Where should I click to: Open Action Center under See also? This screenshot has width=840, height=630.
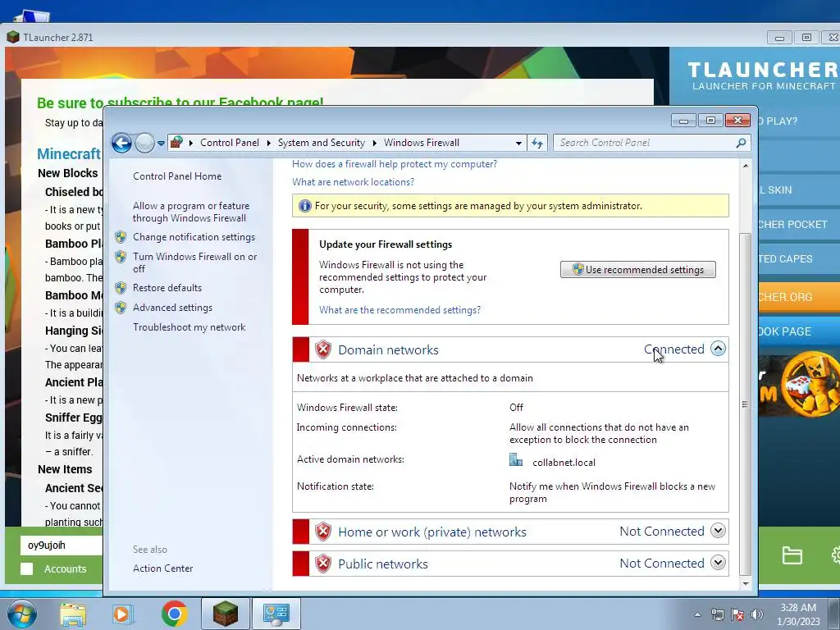point(163,568)
